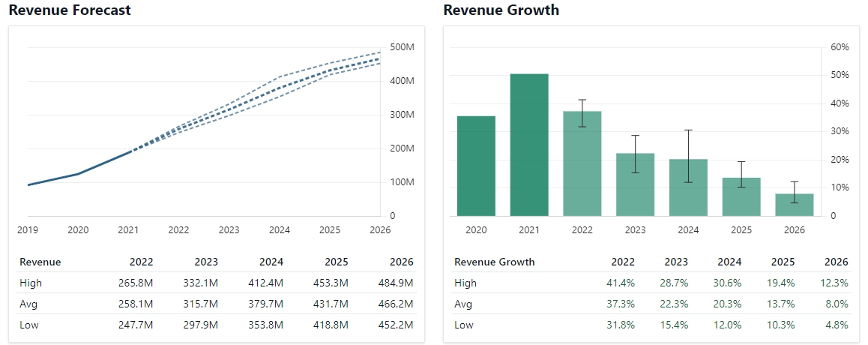Click the 484.9M high revenue value
868x345 pixels.
click(397, 283)
